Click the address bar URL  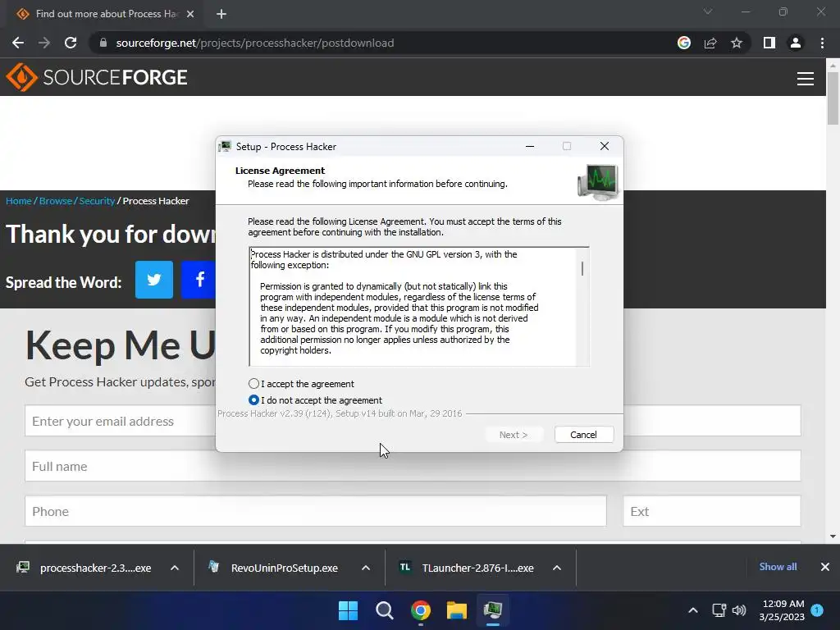[x=255, y=43]
